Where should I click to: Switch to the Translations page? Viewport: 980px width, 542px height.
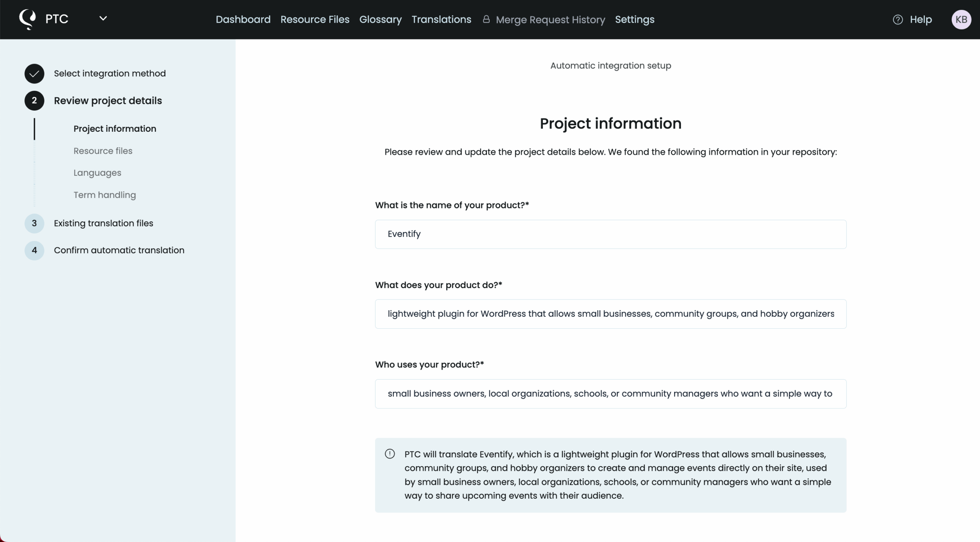(441, 19)
